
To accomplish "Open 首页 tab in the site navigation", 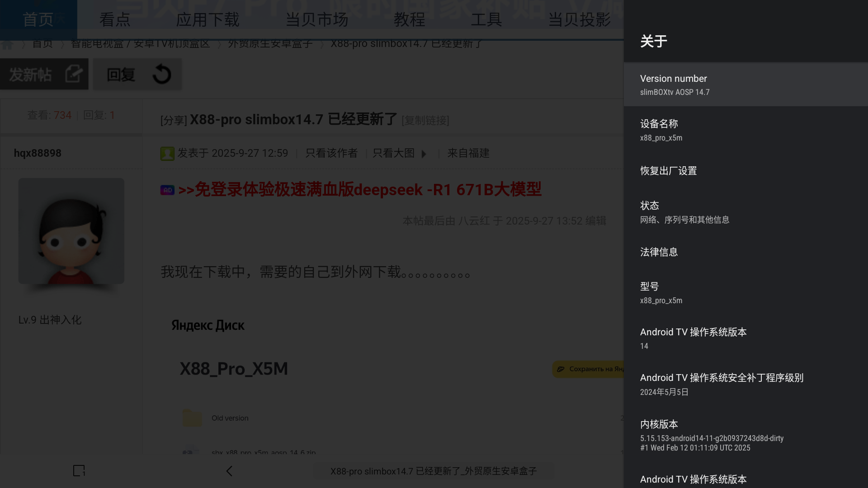I will pyautogui.click(x=38, y=19).
